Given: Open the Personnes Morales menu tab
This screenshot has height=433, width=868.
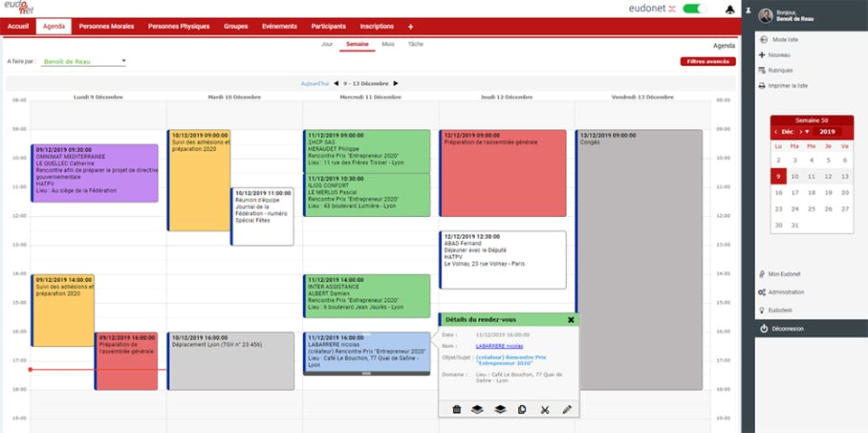Looking at the screenshot, I should pyautogui.click(x=107, y=26).
